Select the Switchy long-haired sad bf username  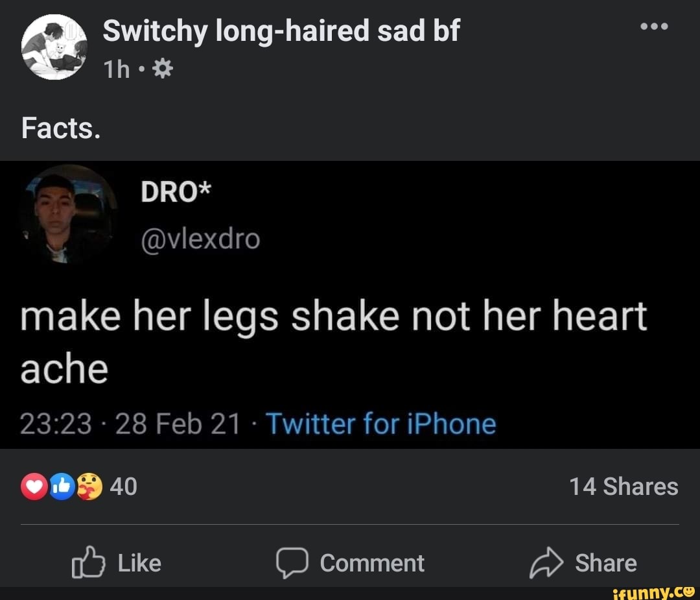pyautogui.click(x=282, y=29)
